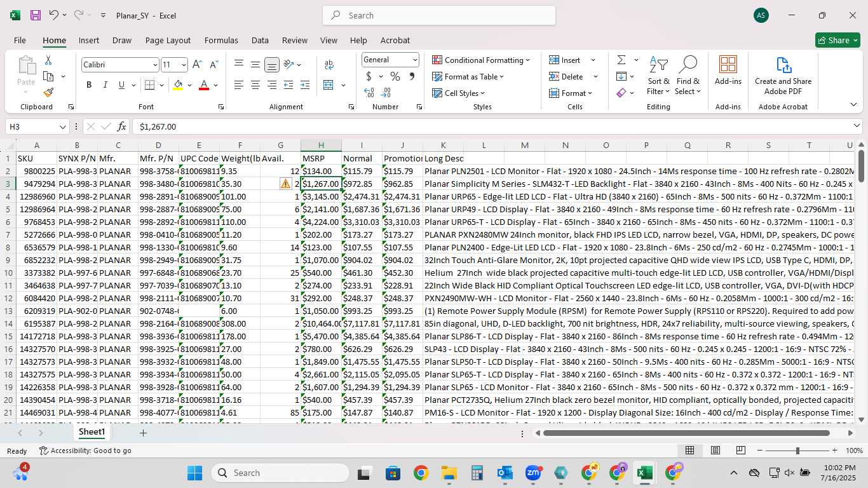Open File Explorer from the taskbar

(x=449, y=473)
